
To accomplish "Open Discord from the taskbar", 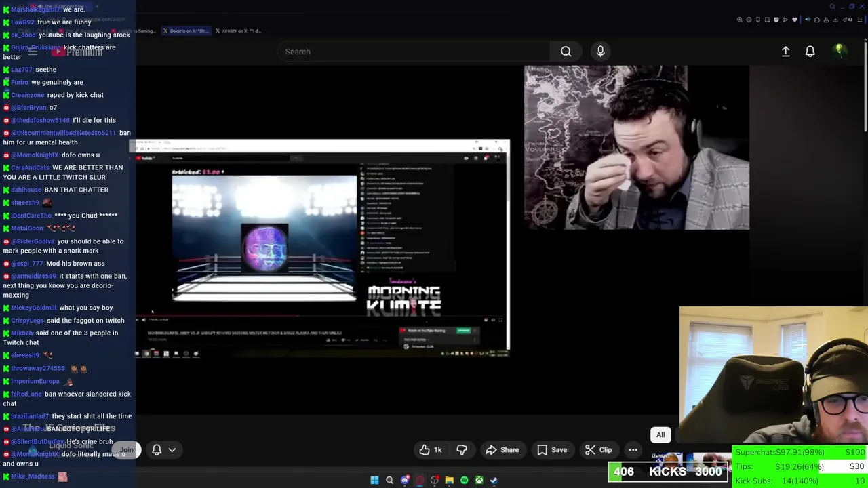I will tap(405, 480).
